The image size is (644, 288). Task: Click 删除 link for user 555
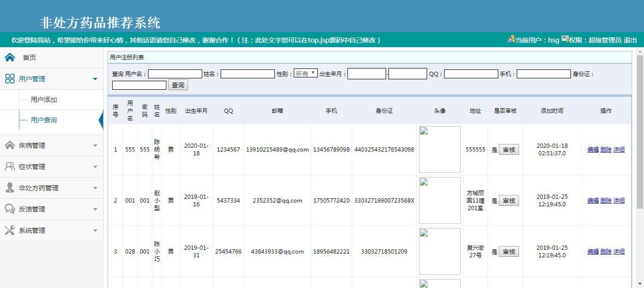click(606, 150)
